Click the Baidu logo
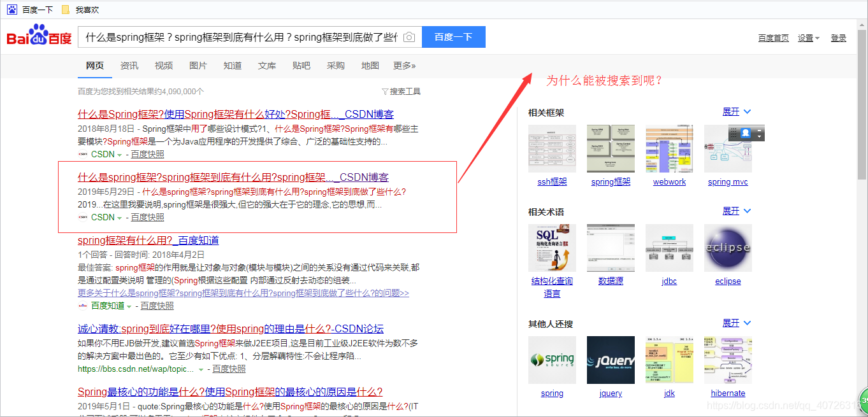868x417 pixels. tap(39, 36)
